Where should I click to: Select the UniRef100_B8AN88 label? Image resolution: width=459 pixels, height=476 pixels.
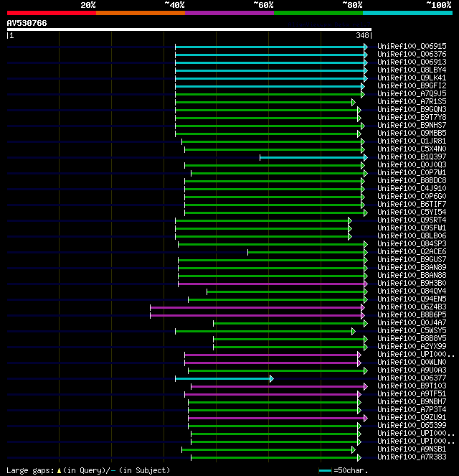[x=412, y=275]
